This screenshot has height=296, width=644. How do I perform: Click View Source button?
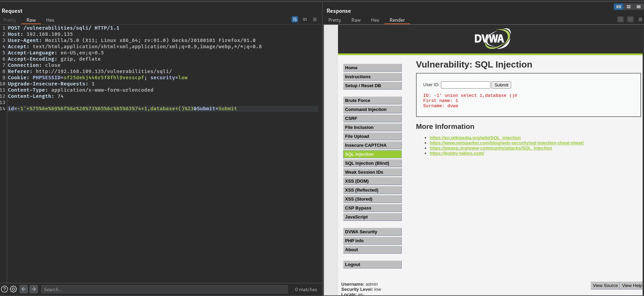(605, 285)
